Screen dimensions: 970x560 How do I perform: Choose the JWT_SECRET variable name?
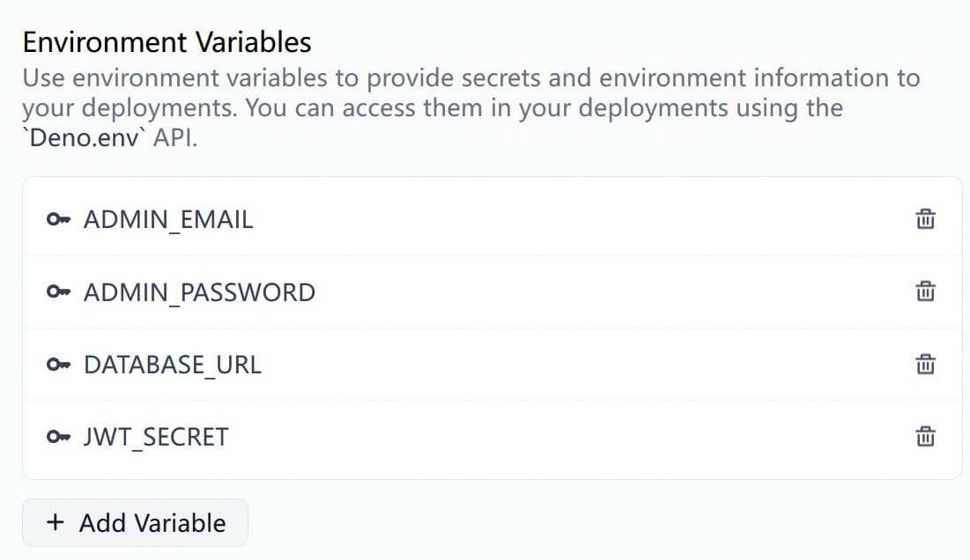(156, 437)
